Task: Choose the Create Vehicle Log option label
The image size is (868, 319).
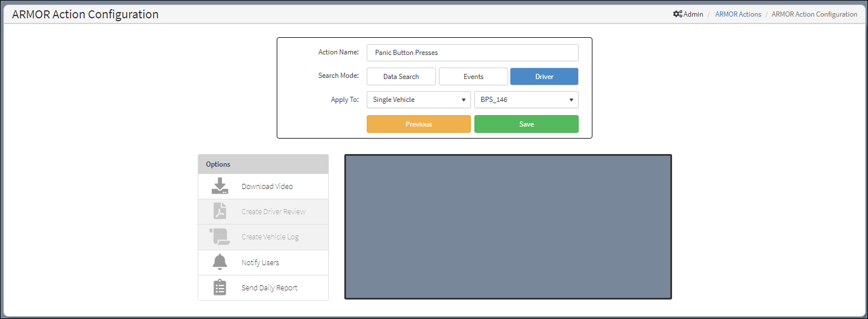Action: 270,237
